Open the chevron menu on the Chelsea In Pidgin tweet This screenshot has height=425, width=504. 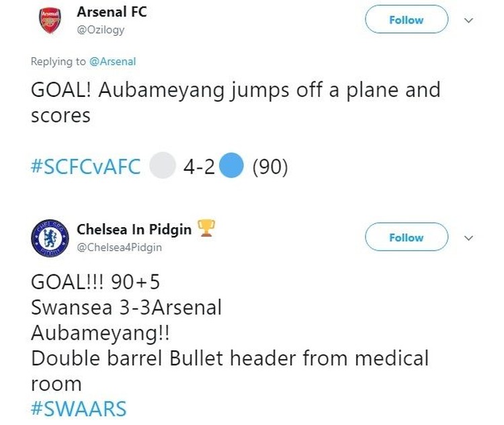point(470,237)
